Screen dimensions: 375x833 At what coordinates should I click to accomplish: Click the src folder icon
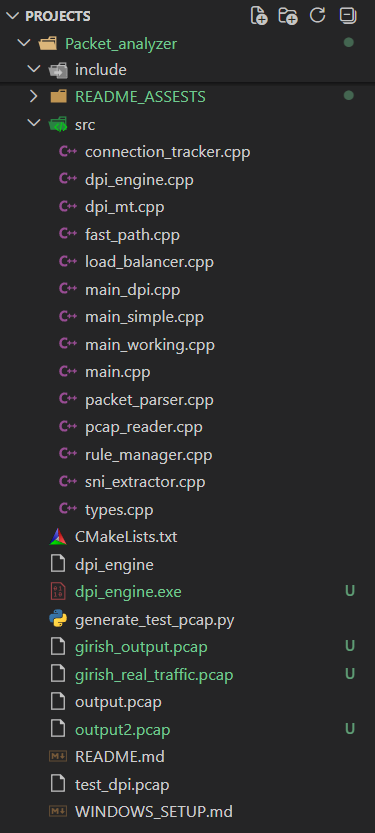[x=58, y=124]
